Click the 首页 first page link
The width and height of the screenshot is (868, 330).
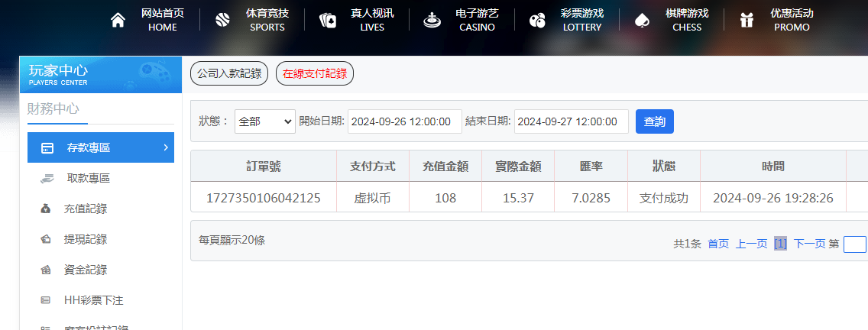pyautogui.click(x=718, y=244)
